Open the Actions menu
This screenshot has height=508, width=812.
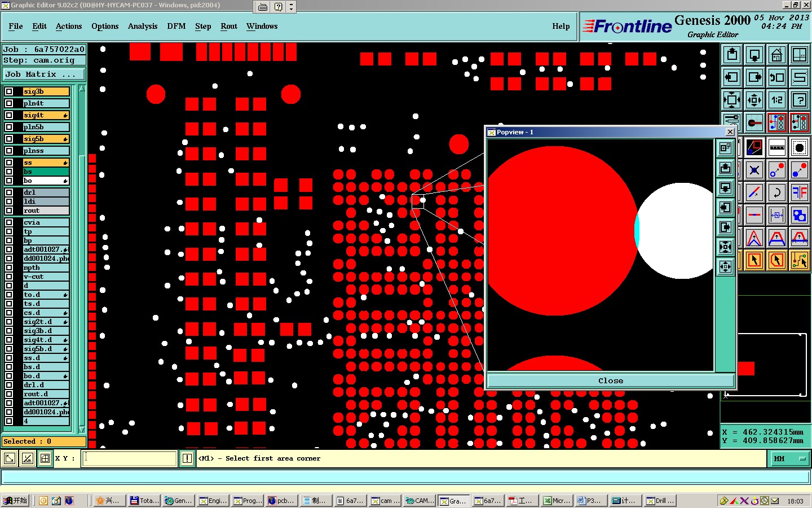[x=69, y=27]
